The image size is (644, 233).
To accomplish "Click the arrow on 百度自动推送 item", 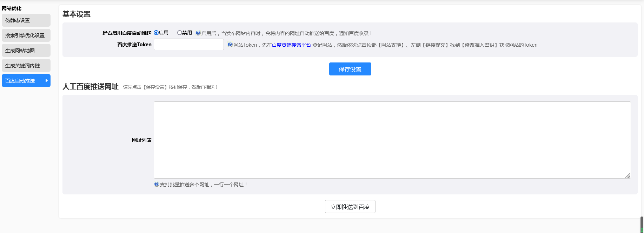I will (x=47, y=81).
